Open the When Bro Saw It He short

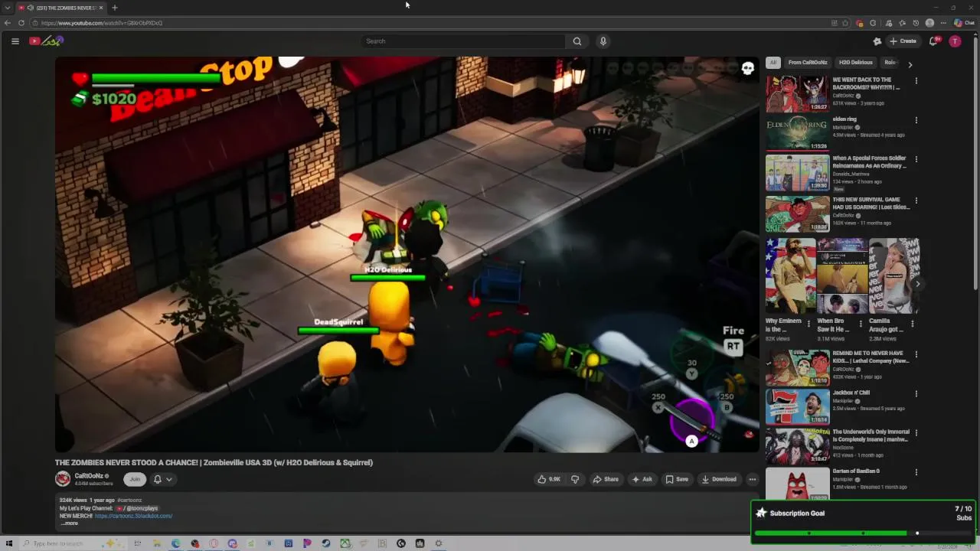pos(842,276)
